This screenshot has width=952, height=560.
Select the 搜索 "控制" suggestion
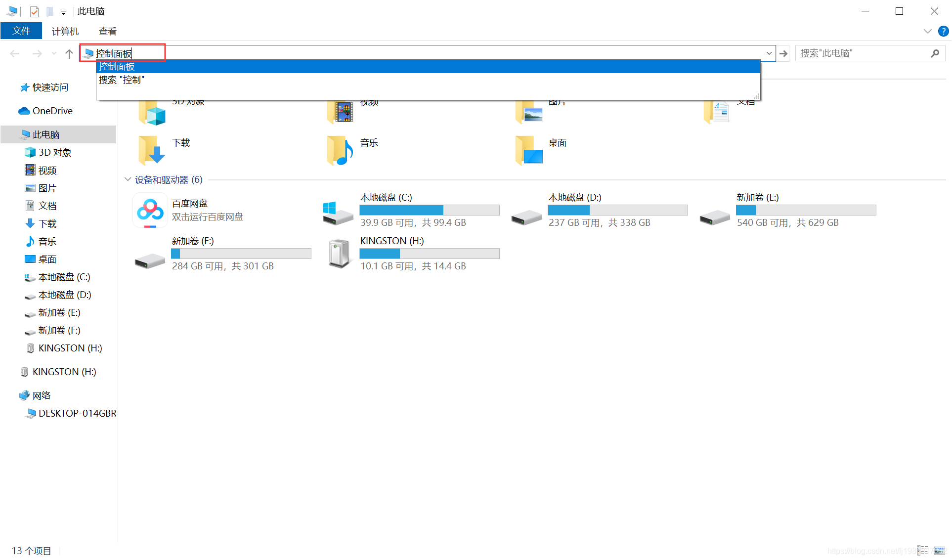122,80
